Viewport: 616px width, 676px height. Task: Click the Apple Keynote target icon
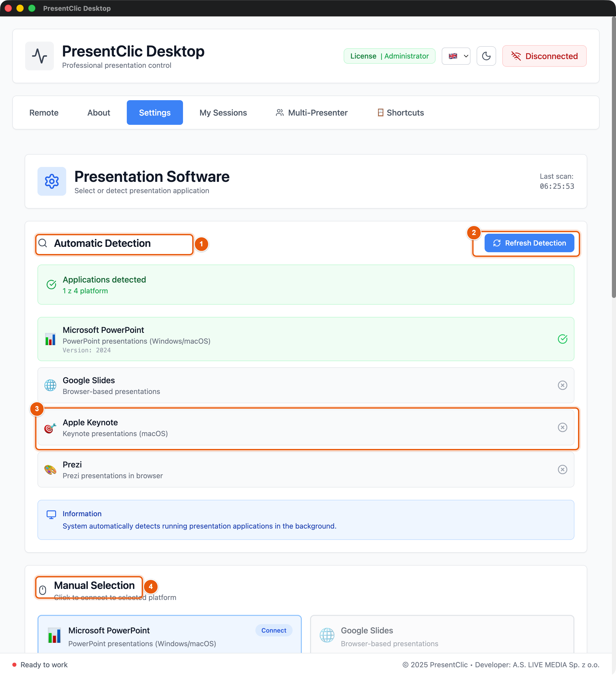pos(50,428)
